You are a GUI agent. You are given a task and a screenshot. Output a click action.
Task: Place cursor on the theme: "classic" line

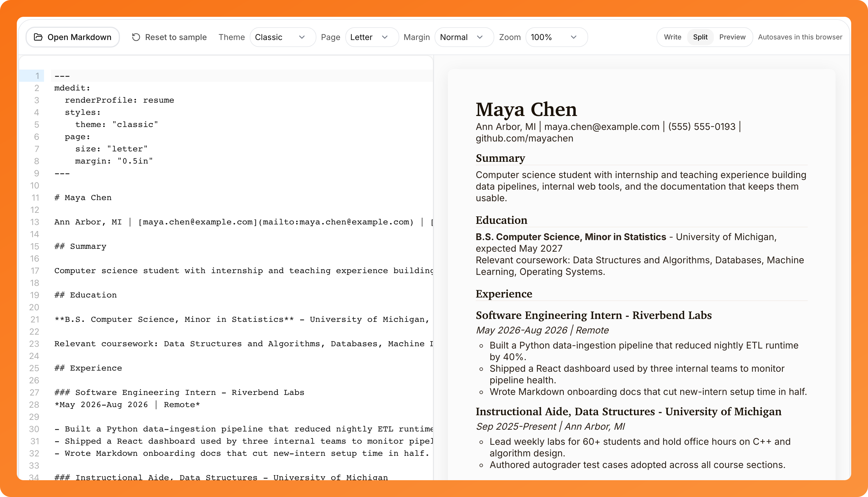click(117, 125)
